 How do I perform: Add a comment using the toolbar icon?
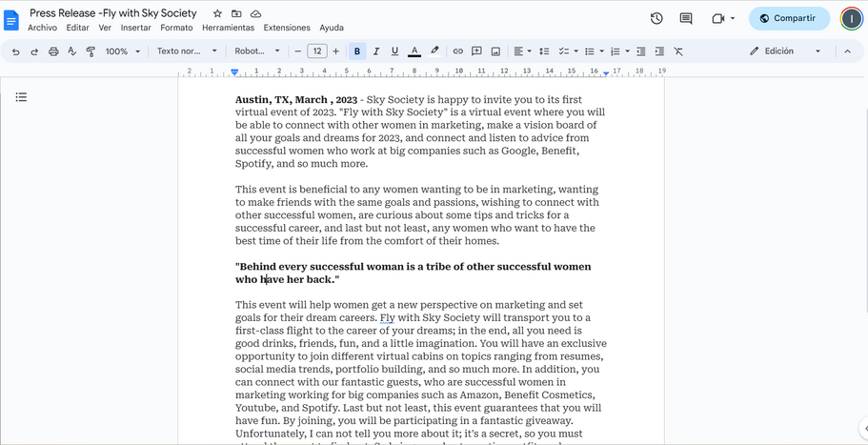[x=476, y=51]
